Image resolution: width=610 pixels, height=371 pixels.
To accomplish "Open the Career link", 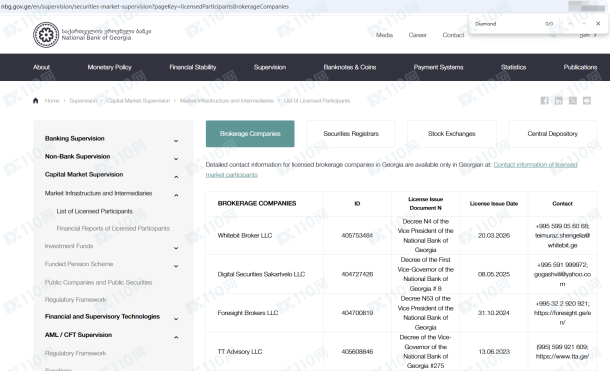I will [417, 35].
